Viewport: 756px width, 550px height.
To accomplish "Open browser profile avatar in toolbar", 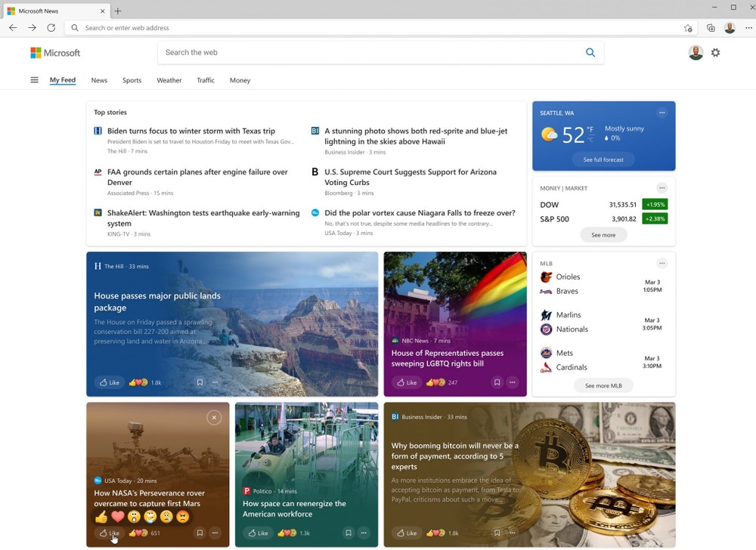I will pos(730,28).
